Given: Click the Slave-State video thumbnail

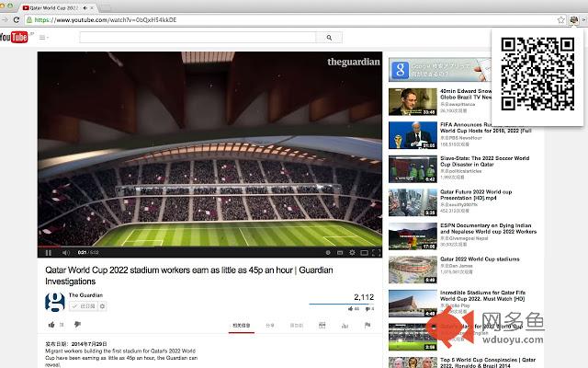Looking at the screenshot, I should pos(413,169).
